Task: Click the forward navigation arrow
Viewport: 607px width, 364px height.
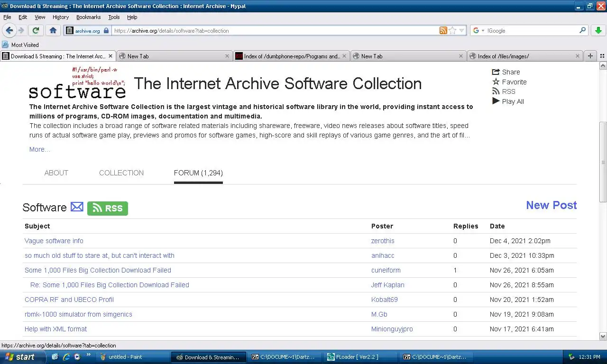Action: tap(21, 30)
